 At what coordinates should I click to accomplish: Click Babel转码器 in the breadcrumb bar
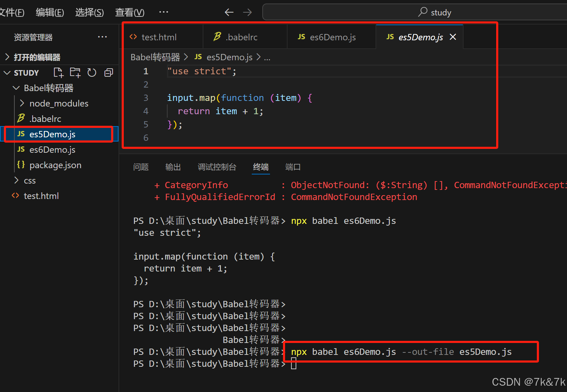(155, 57)
